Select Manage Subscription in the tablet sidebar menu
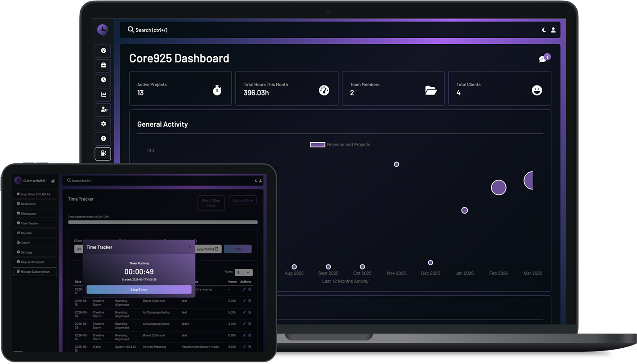Screen dimensions: 637x364 (x=35, y=272)
